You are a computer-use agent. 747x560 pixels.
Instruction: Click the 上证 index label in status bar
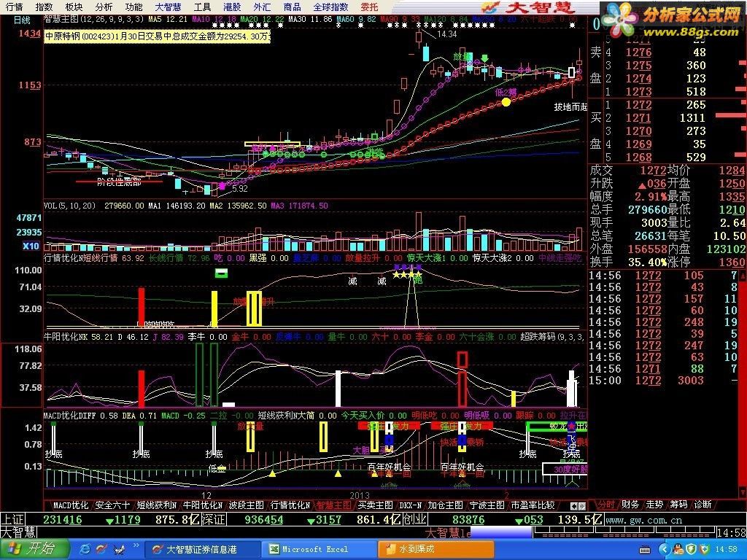click(13, 519)
